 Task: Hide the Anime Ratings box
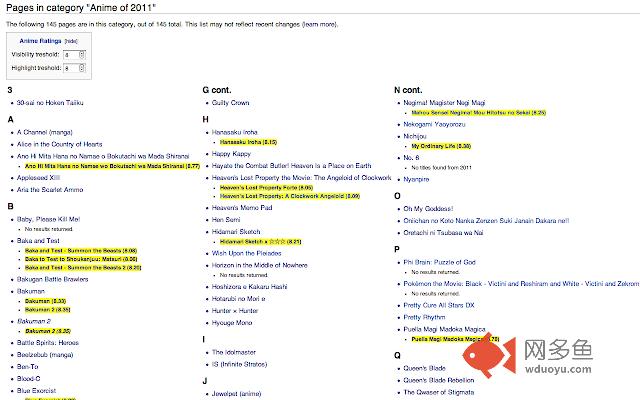[71, 41]
